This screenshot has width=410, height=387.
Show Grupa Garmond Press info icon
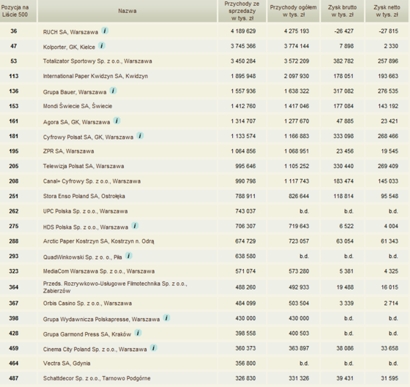pos(138,333)
